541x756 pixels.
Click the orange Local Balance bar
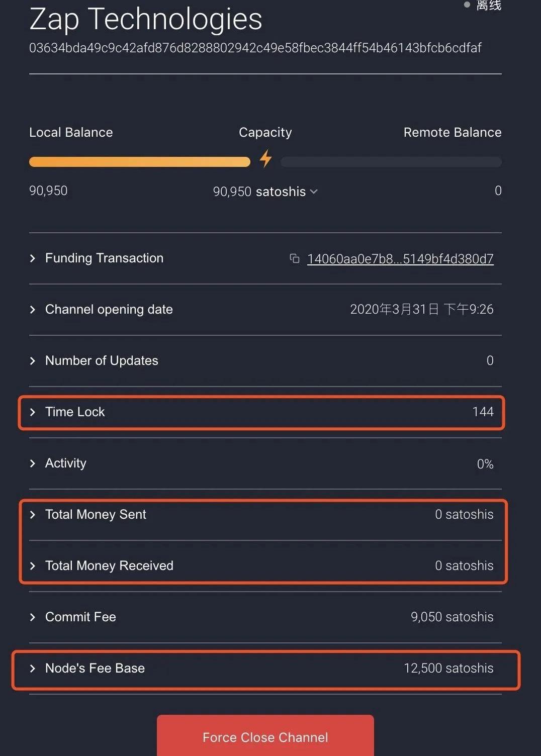[x=140, y=162]
